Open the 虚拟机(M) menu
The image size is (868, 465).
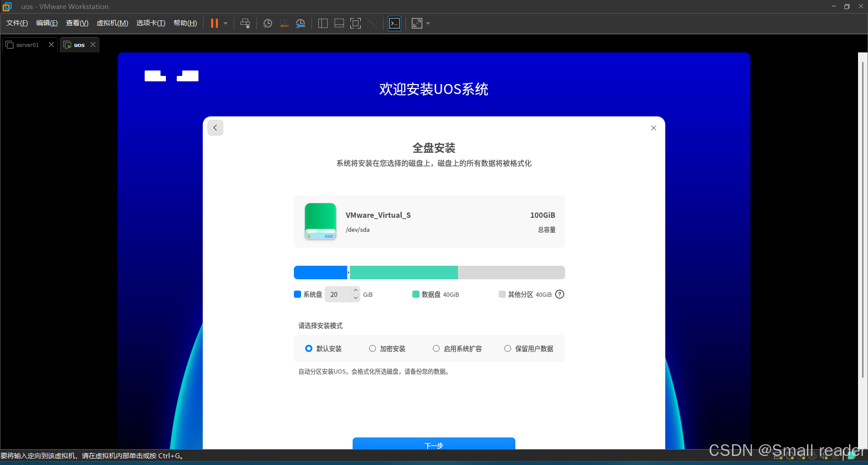tap(113, 23)
